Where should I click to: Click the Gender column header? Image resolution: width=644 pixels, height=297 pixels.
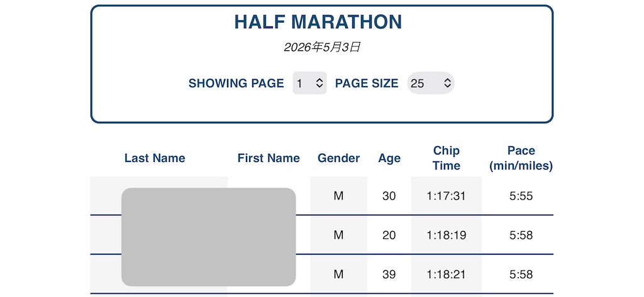(339, 158)
